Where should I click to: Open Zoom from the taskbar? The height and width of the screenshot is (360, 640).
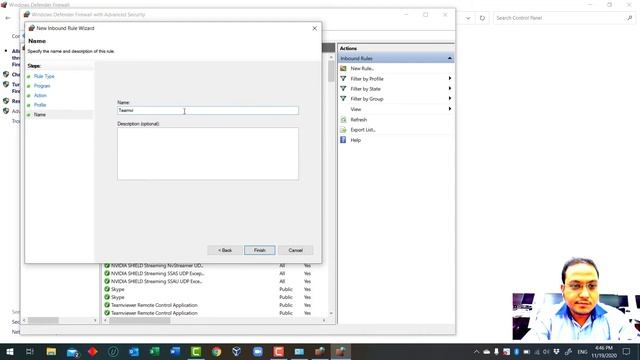[258, 351]
